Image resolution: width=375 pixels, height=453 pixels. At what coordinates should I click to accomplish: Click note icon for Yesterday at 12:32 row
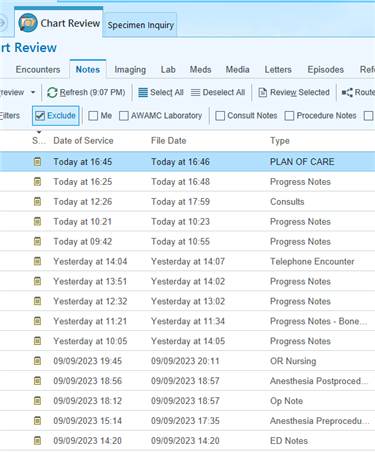(x=38, y=301)
